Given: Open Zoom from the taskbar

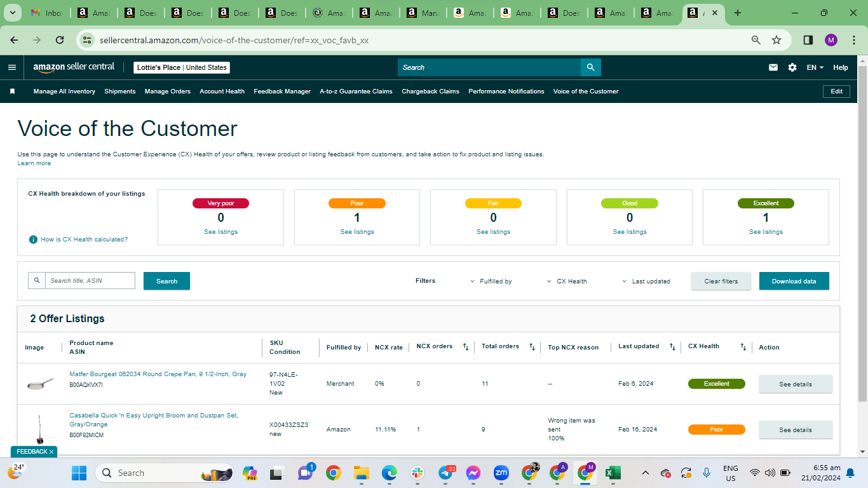Looking at the screenshot, I should coord(501,473).
